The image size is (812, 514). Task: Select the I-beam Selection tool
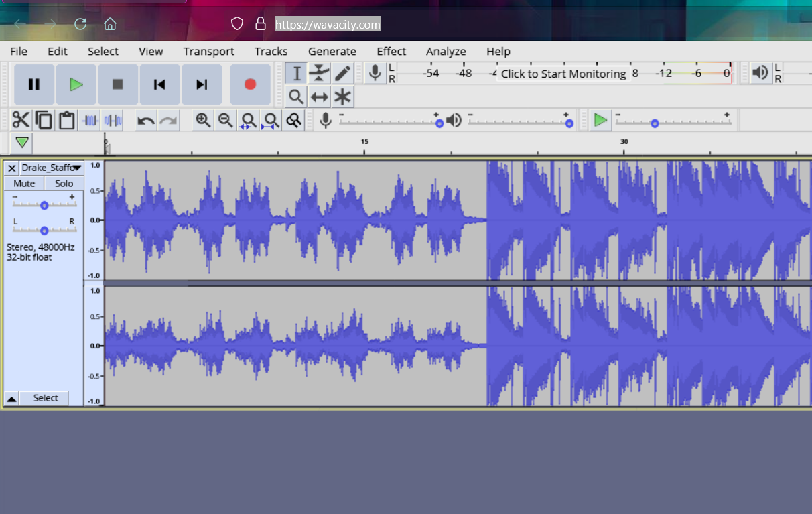coord(296,73)
